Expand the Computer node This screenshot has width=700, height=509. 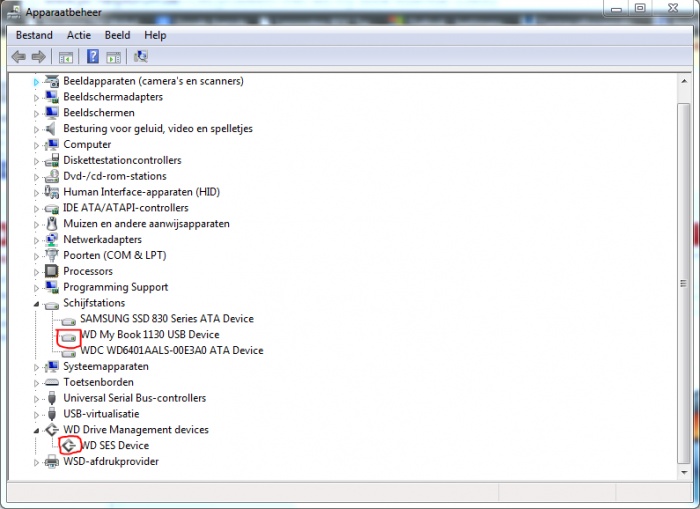[36, 145]
